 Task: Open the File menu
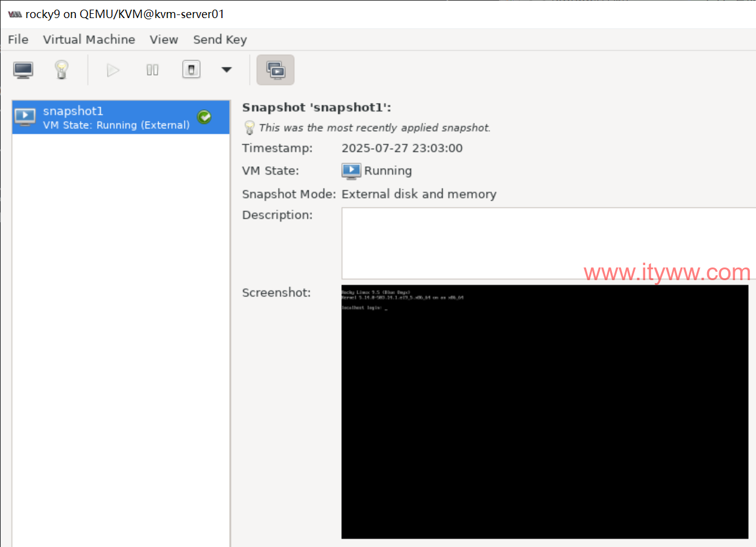[x=18, y=40]
